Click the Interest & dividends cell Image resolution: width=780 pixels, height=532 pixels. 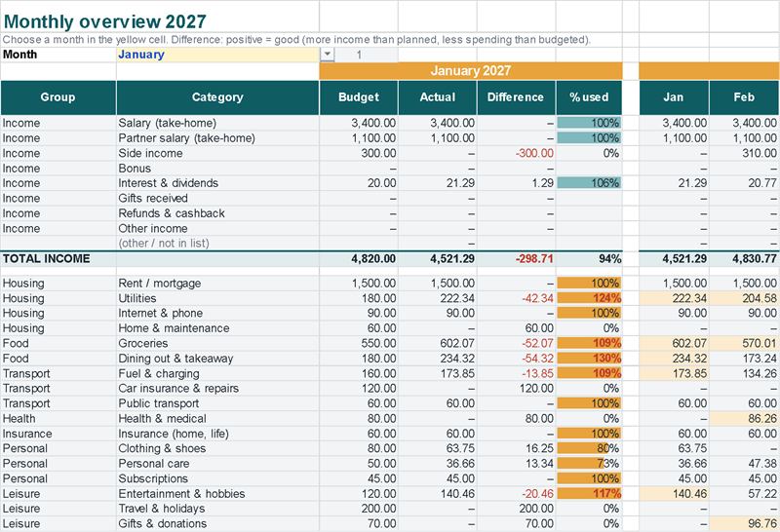217,183
